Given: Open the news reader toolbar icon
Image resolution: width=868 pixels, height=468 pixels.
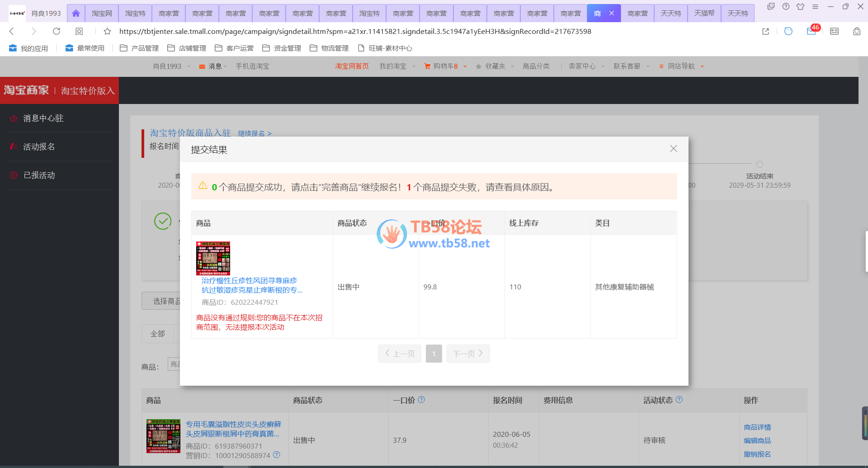Looking at the screenshot, I should point(834,31).
